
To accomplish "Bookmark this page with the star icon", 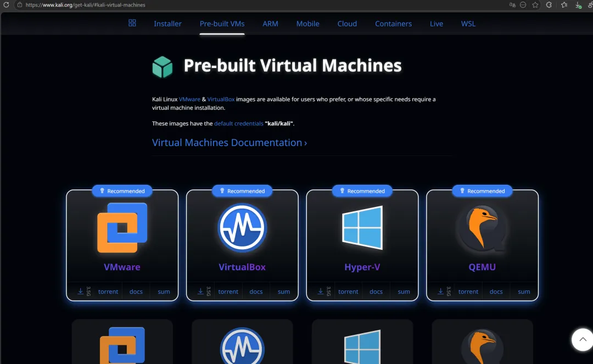I will (535, 5).
